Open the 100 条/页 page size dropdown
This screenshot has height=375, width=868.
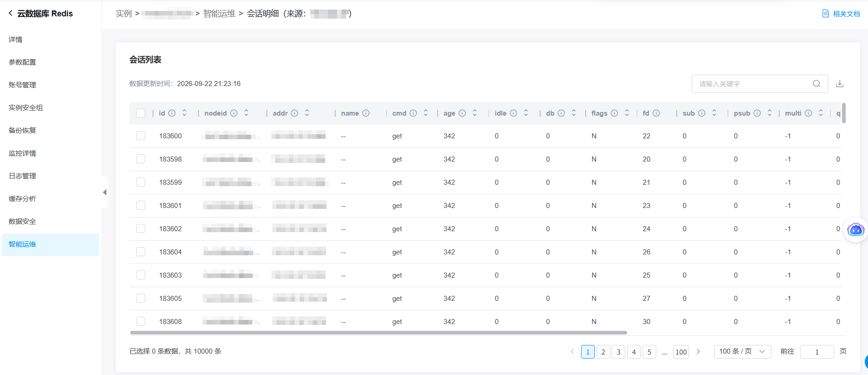click(742, 351)
